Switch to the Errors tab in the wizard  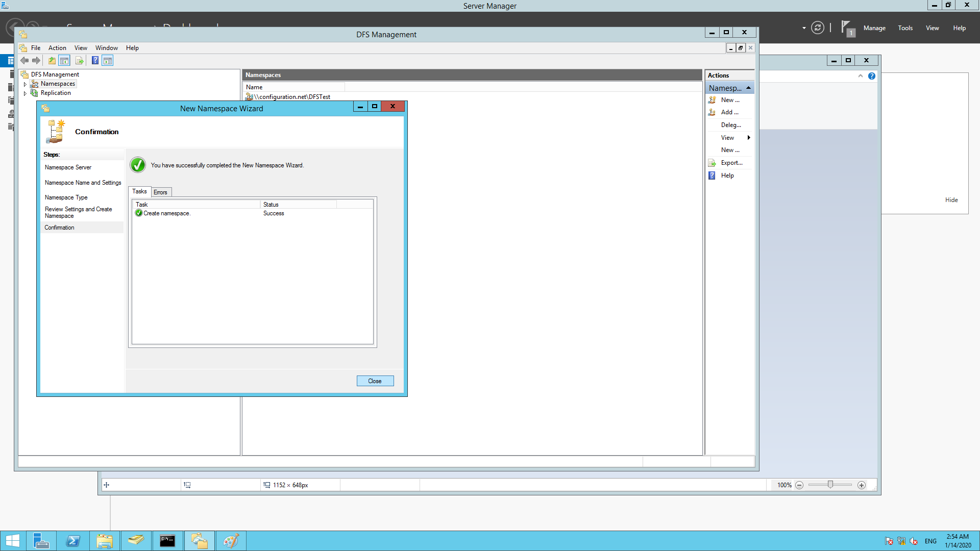click(x=160, y=192)
